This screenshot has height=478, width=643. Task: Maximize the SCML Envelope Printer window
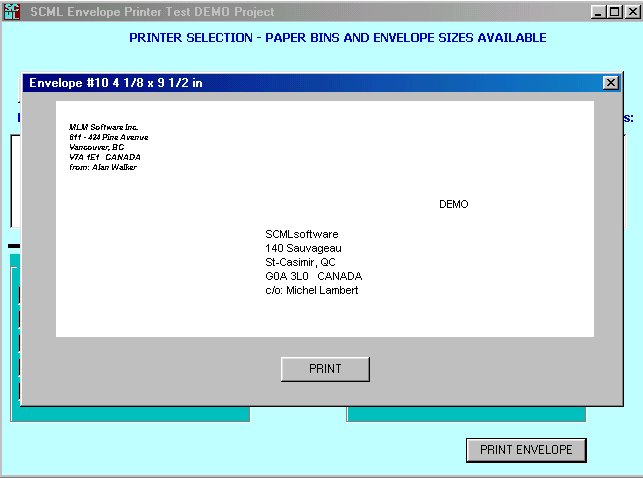(614, 12)
